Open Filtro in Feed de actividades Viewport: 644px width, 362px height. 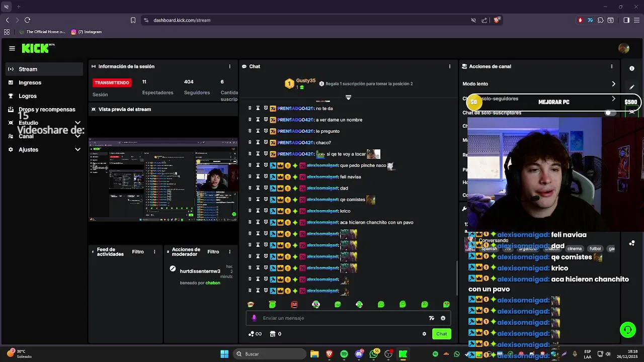[138, 252]
